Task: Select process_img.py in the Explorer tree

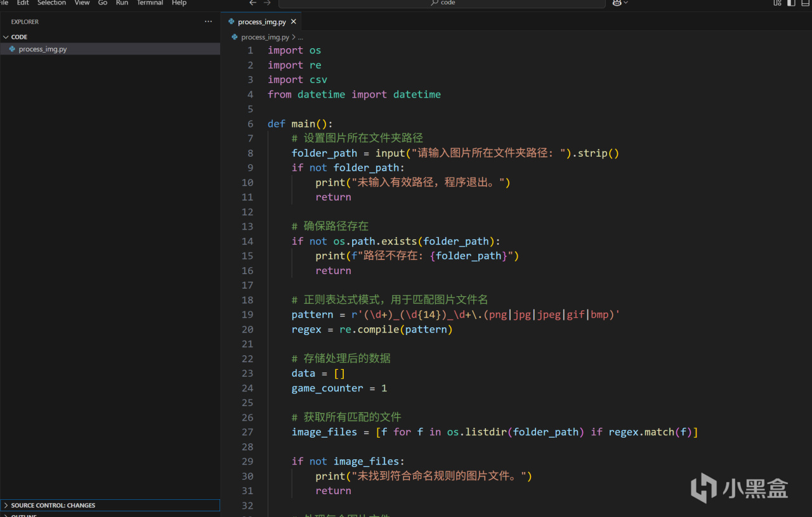Action: coord(43,49)
